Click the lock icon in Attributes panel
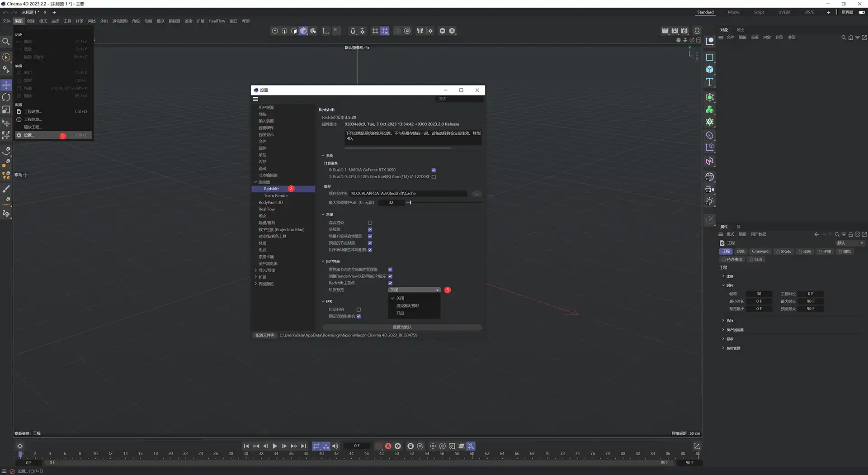Viewport: 868px width, 475px height. point(850,234)
